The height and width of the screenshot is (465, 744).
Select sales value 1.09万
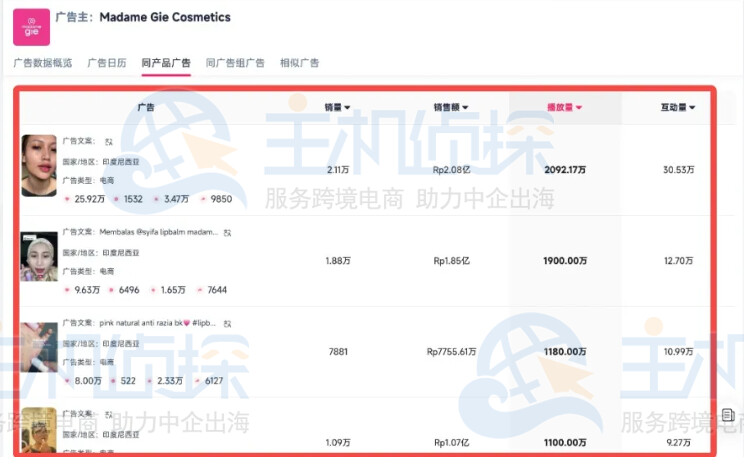338,443
